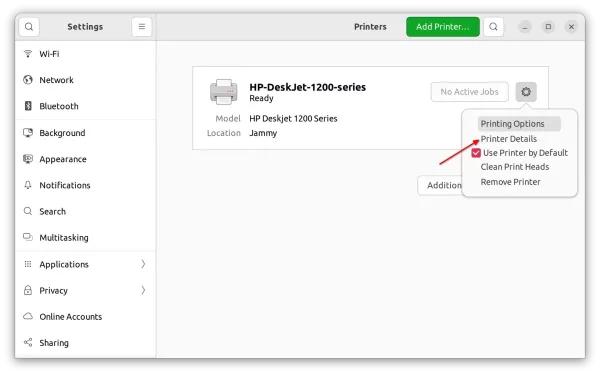Open Applications settings label

coord(64,264)
